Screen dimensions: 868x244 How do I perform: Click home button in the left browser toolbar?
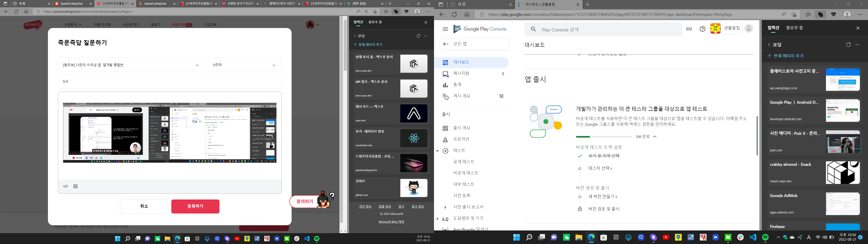[26, 12]
